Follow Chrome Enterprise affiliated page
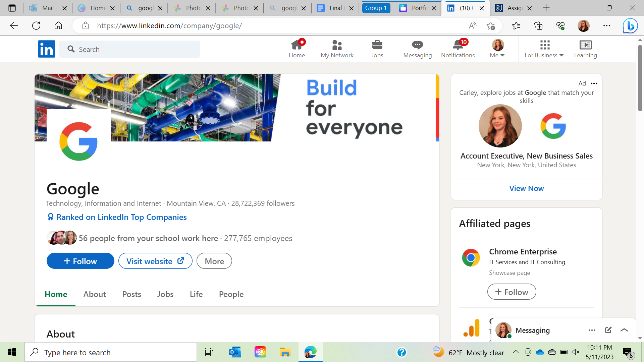Image resolution: width=644 pixels, height=362 pixels. coord(512,292)
